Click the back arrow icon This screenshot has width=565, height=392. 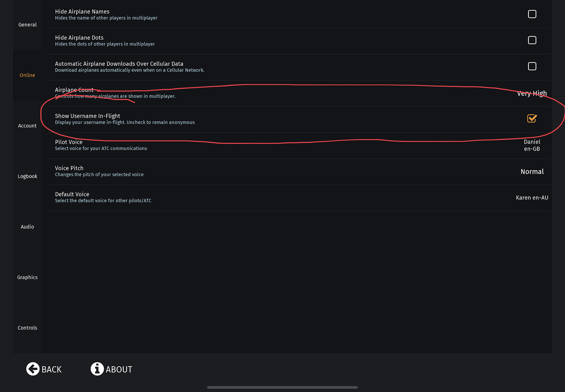33,369
